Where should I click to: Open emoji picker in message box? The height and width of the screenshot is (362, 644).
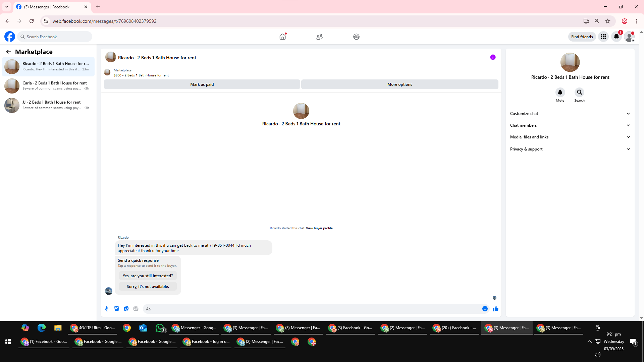485,309
